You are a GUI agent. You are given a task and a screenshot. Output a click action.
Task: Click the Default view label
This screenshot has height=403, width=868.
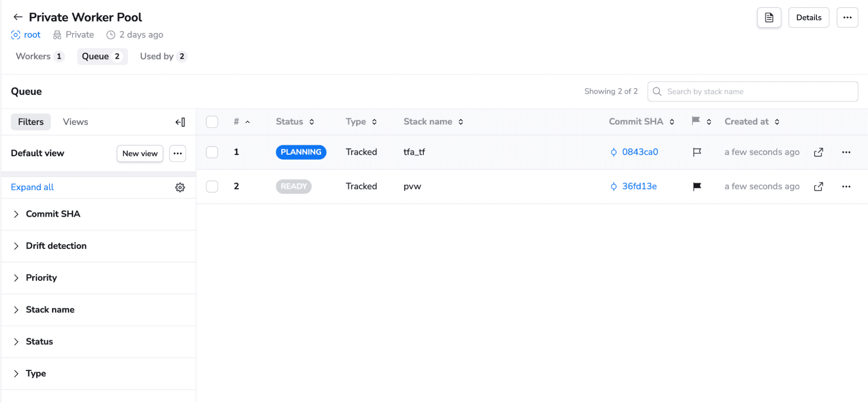coord(37,154)
